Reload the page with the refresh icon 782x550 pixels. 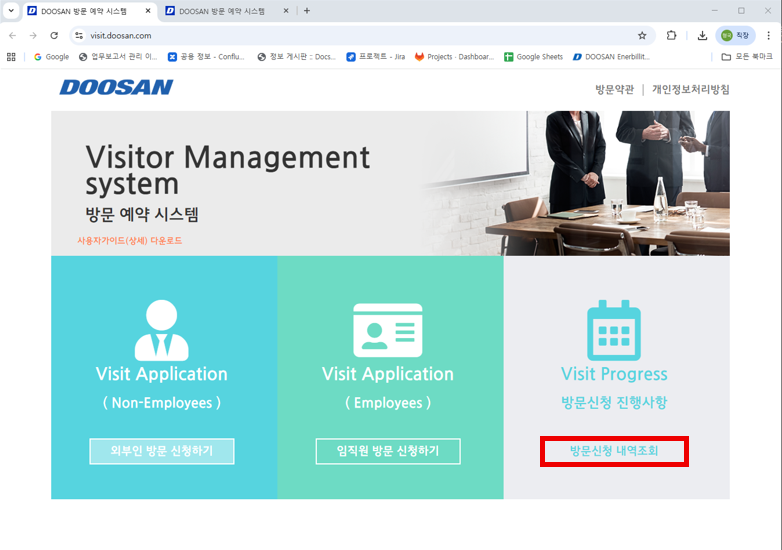(54, 35)
